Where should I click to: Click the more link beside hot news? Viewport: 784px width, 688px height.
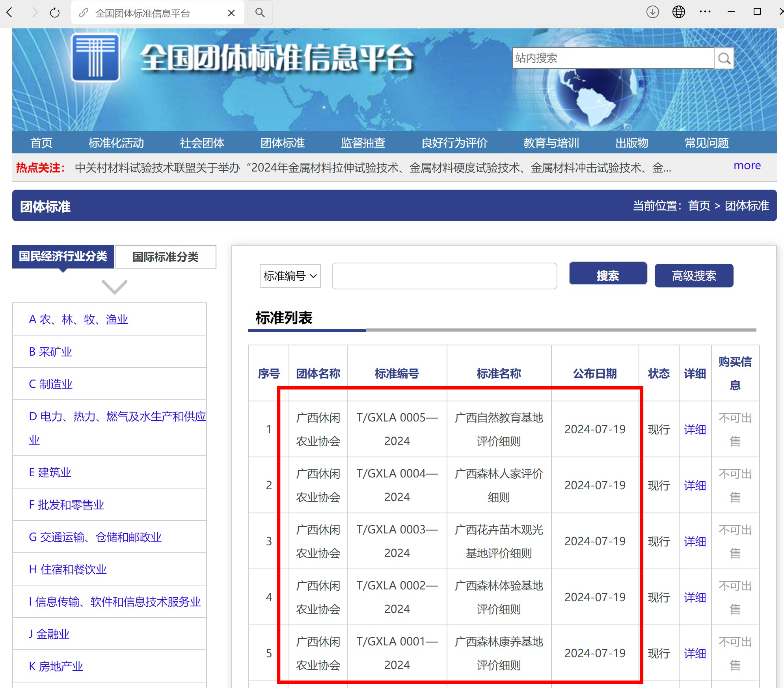tap(747, 166)
